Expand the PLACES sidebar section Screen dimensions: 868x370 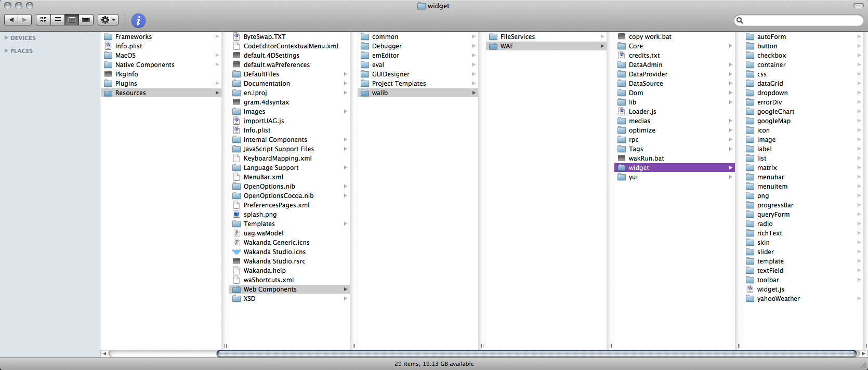point(6,51)
